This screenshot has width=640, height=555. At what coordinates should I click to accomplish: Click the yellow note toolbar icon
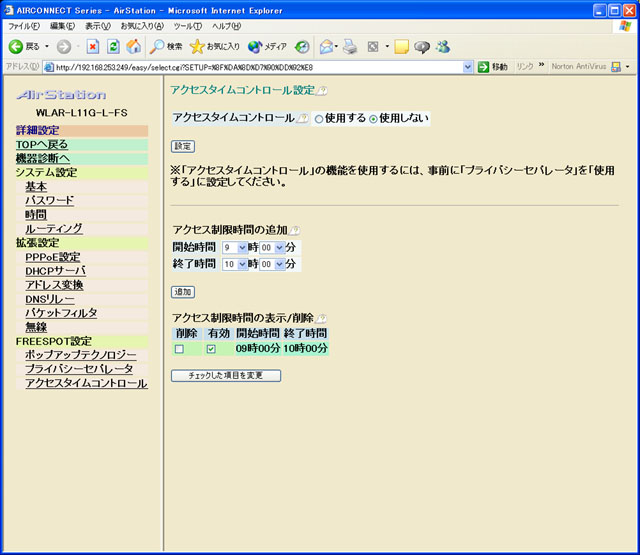(x=402, y=47)
